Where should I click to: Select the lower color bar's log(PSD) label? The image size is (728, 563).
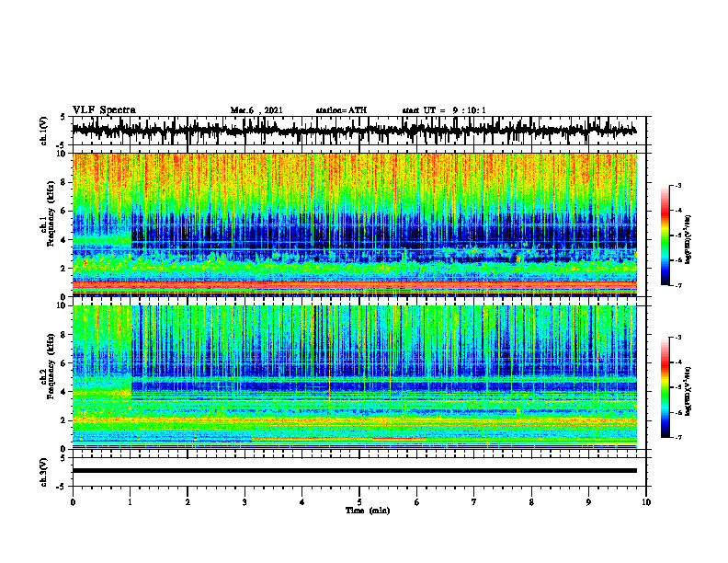pyautogui.click(x=688, y=391)
